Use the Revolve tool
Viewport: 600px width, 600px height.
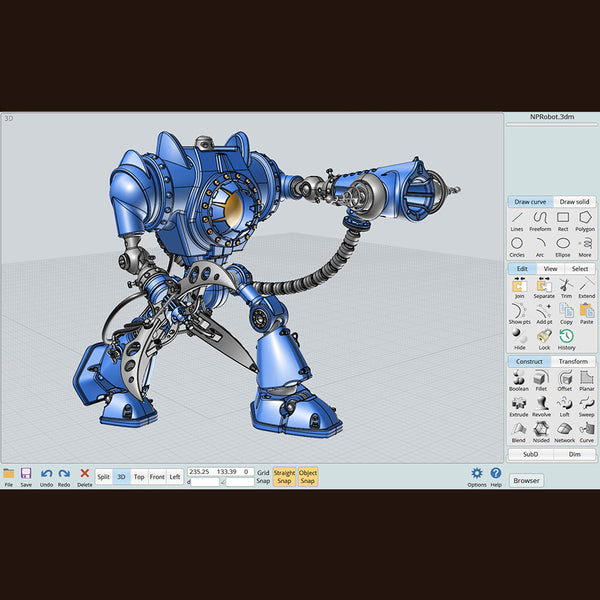pyautogui.click(x=541, y=406)
